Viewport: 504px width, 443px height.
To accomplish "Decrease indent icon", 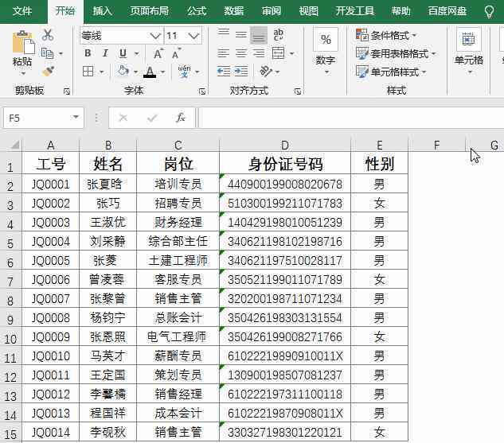I will [224, 72].
